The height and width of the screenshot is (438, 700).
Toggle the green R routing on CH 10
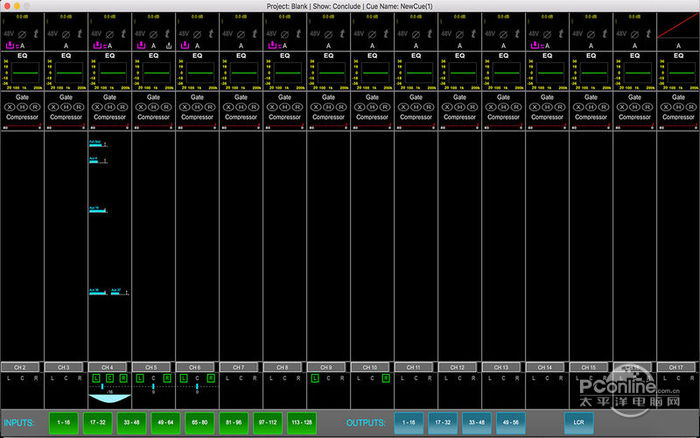385,379
